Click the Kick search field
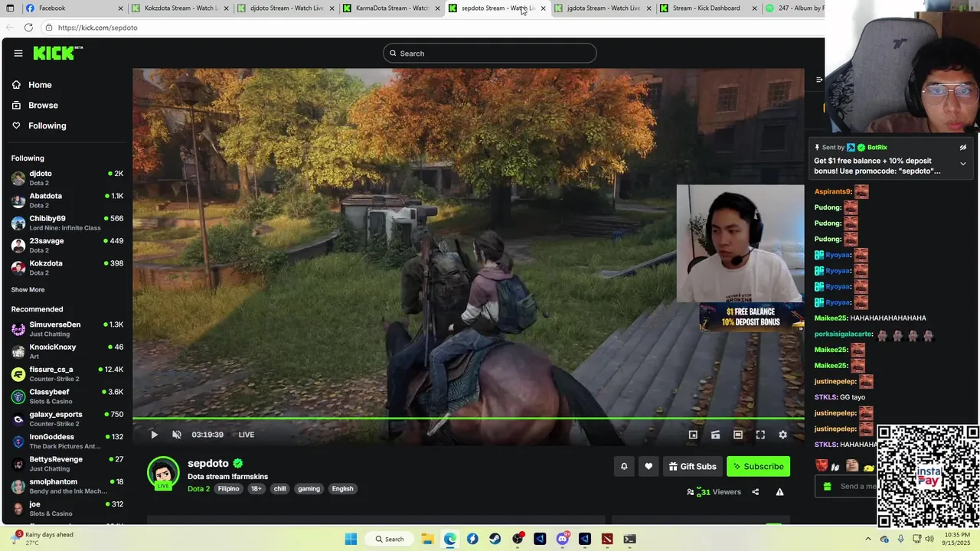Screen dimensions: 980x551 pos(490,53)
